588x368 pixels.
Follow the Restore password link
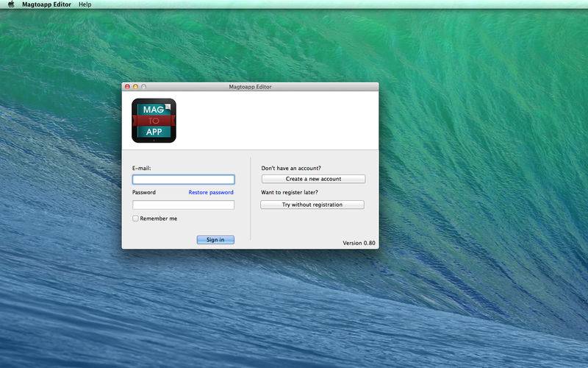point(211,192)
